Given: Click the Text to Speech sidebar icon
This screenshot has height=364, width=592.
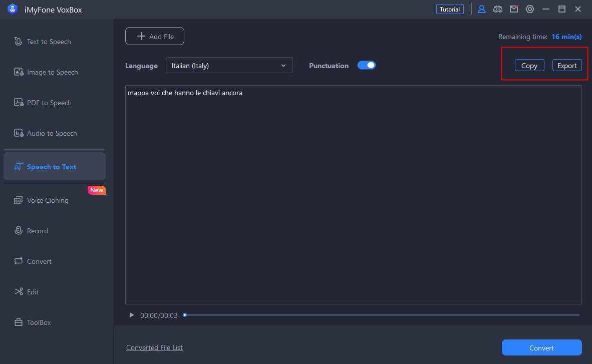Looking at the screenshot, I should pos(18,41).
